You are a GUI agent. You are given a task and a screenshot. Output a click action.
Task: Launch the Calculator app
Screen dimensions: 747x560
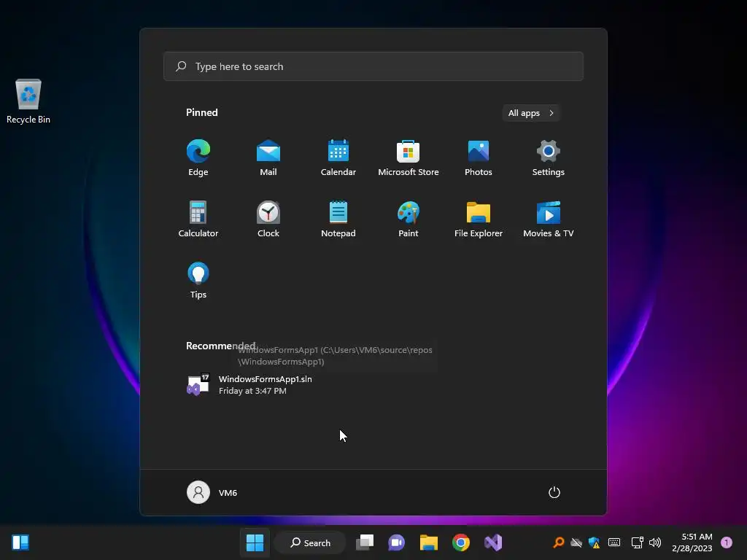click(x=198, y=219)
